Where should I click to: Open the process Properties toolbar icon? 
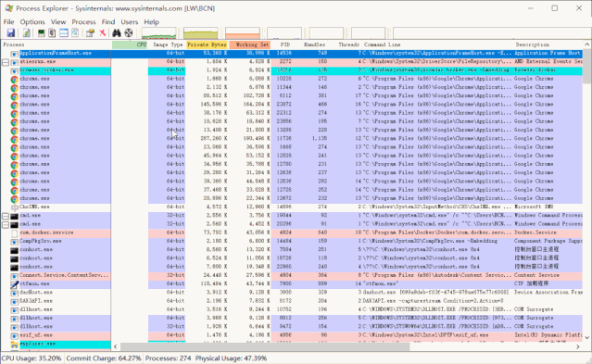(90, 32)
